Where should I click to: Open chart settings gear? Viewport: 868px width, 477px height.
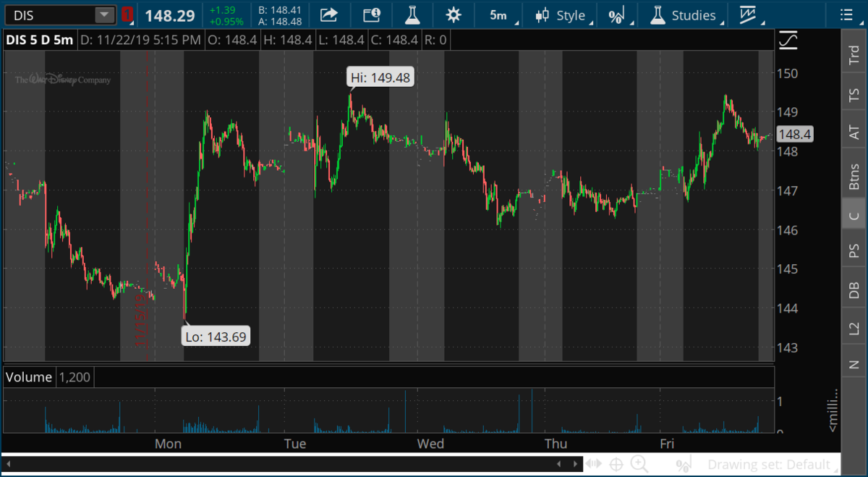point(454,14)
